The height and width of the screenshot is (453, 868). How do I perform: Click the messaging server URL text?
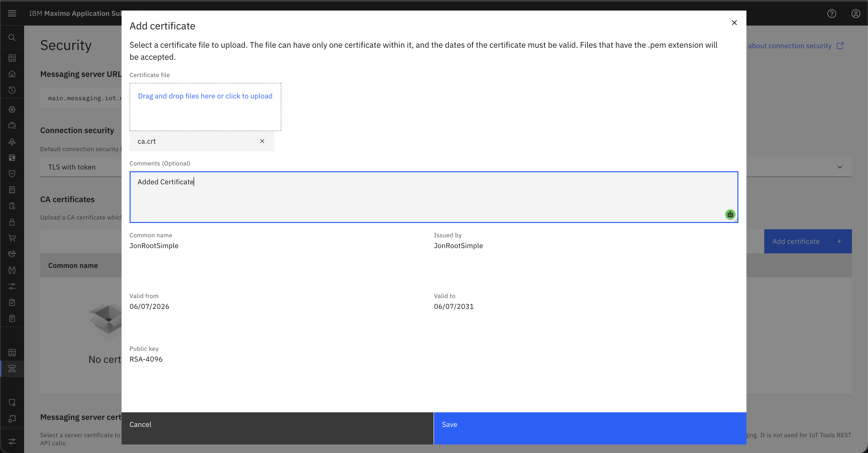[x=85, y=98]
